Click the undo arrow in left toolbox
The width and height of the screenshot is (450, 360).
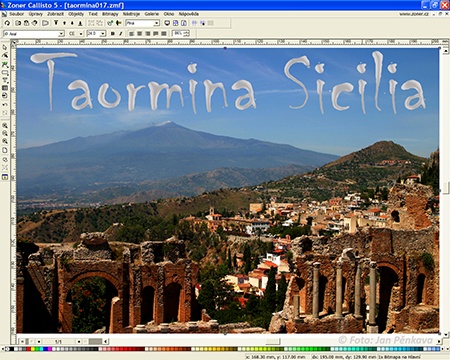point(5,105)
